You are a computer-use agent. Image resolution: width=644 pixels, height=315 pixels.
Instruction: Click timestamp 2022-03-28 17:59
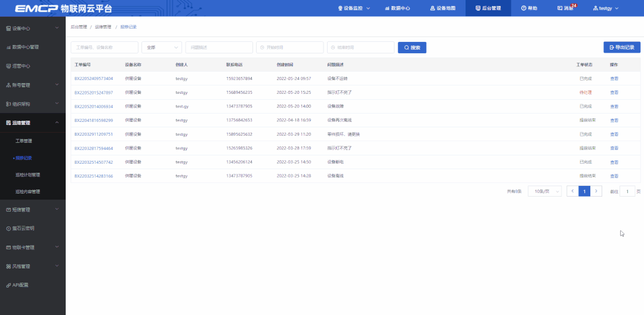pos(294,148)
